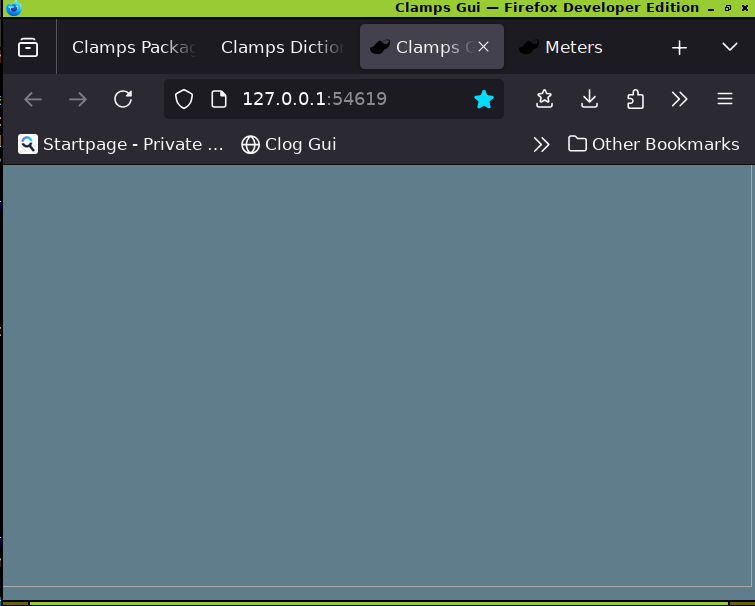Open Firefox View icon in tab bar
This screenshot has width=755, height=606.
(28, 47)
